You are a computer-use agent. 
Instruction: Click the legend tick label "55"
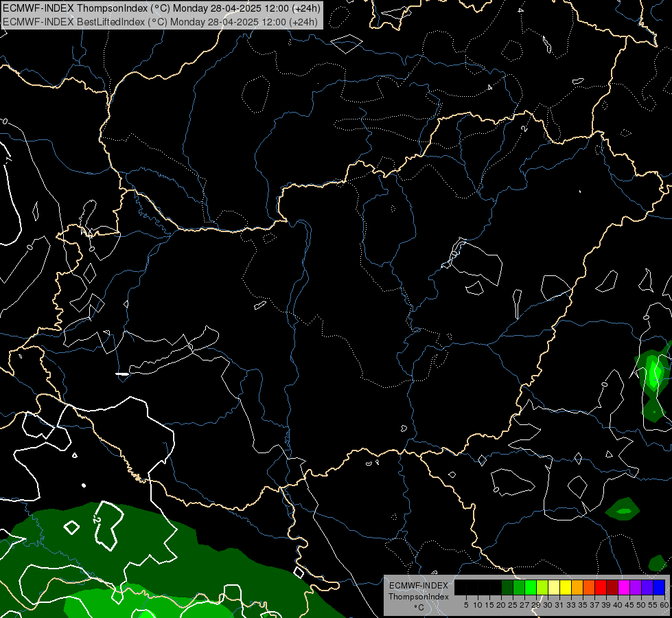point(652,605)
